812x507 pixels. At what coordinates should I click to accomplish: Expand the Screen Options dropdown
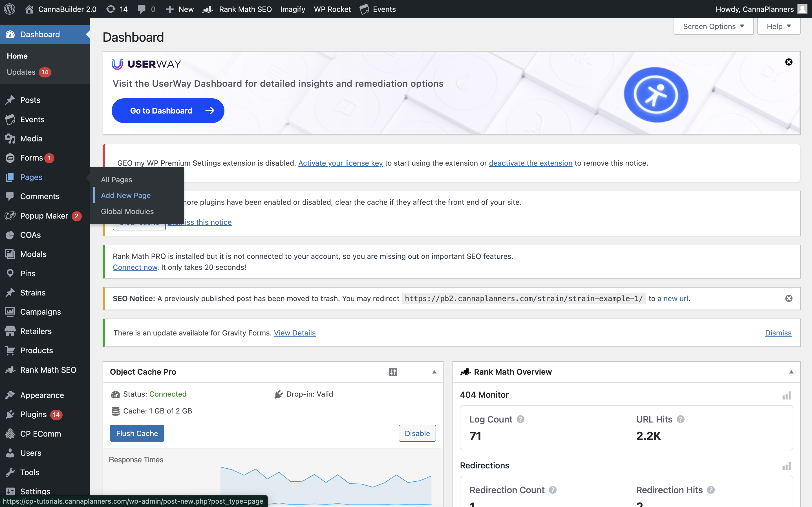(713, 26)
